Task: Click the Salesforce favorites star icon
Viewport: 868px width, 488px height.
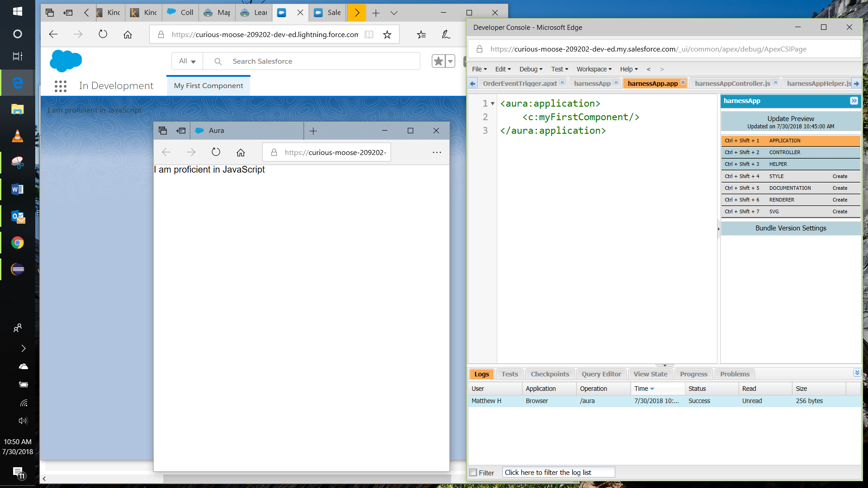Action: click(x=438, y=61)
